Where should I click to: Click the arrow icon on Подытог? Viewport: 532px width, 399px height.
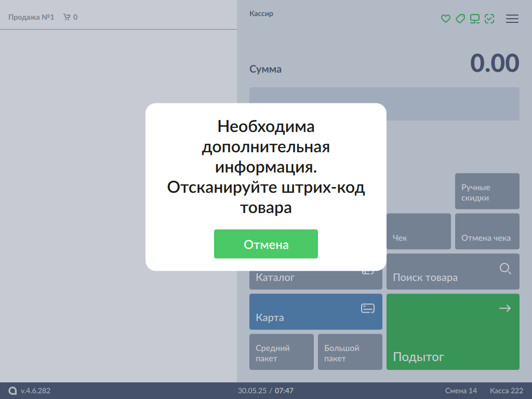pyautogui.click(x=504, y=309)
